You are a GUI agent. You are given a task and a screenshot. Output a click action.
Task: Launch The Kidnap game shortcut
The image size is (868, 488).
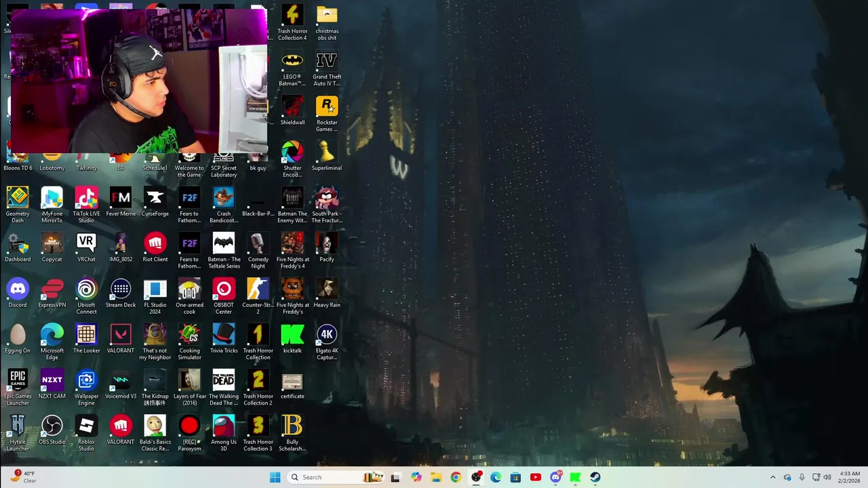coord(155,388)
